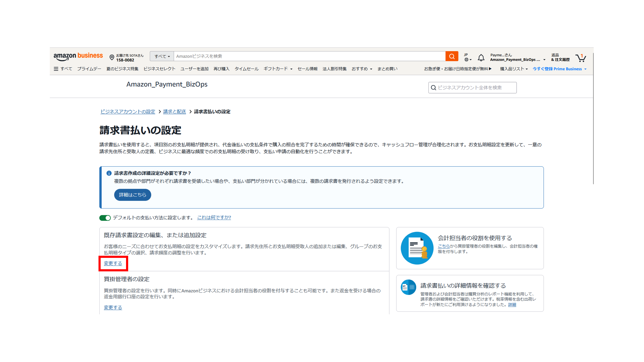Click the 会計担当者の役割を使用する heading
The height and width of the screenshot is (362, 644).
point(475,238)
